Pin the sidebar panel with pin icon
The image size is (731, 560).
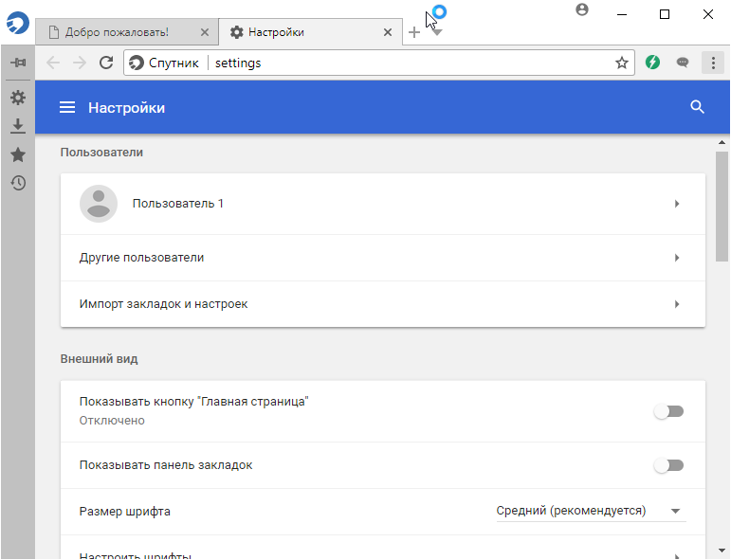pos(18,63)
